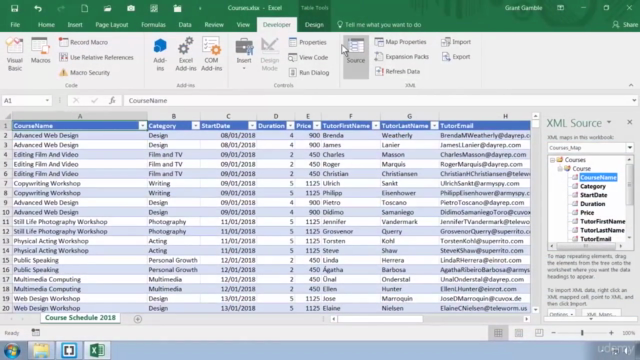
Task: Customize Quick Access Toolbar dropdown
Action: coord(200,8)
